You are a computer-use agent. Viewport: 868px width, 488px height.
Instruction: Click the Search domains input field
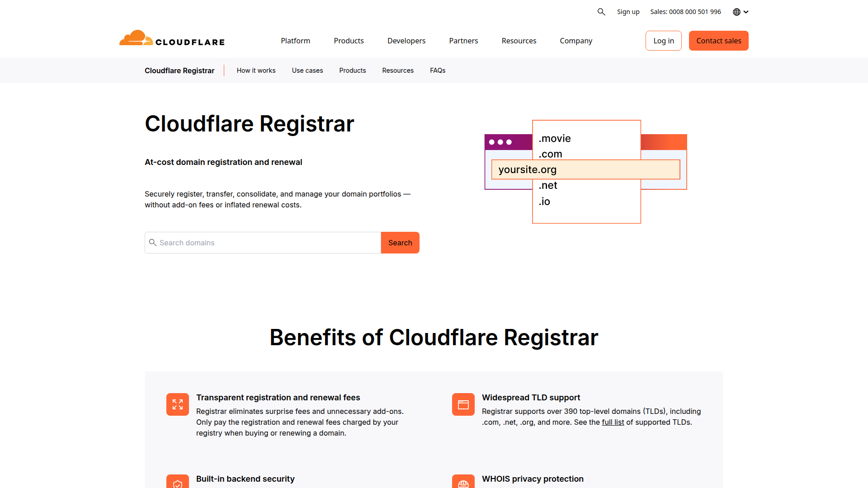point(263,243)
